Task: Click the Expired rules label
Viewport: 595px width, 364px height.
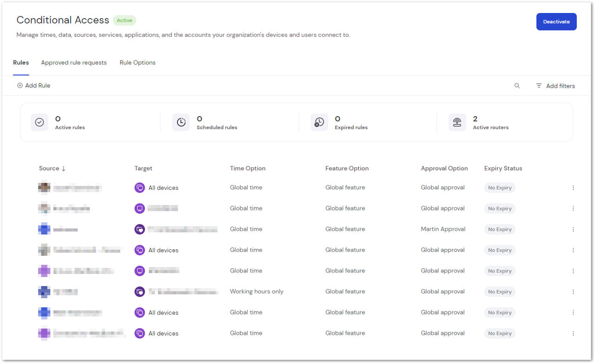Action: (351, 128)
